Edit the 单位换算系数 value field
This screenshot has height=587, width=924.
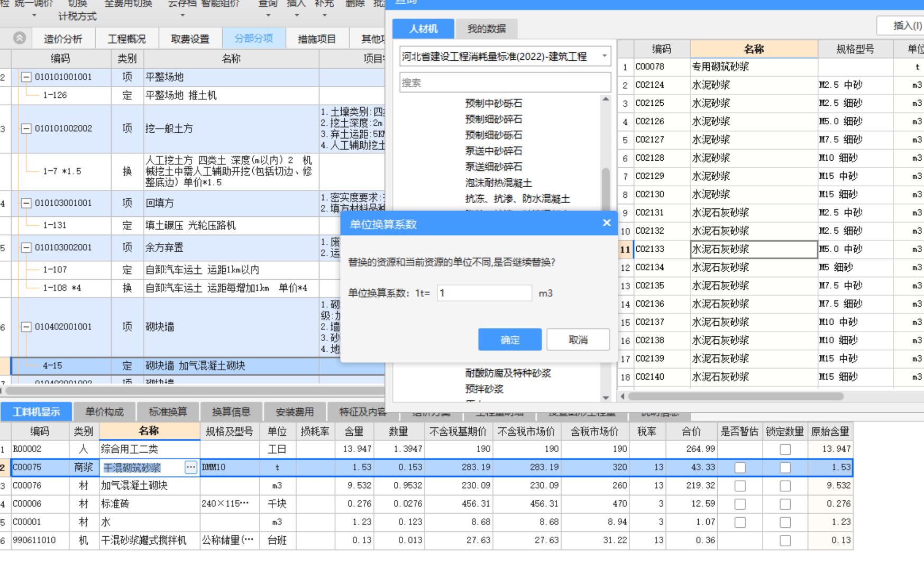point(484,293)
